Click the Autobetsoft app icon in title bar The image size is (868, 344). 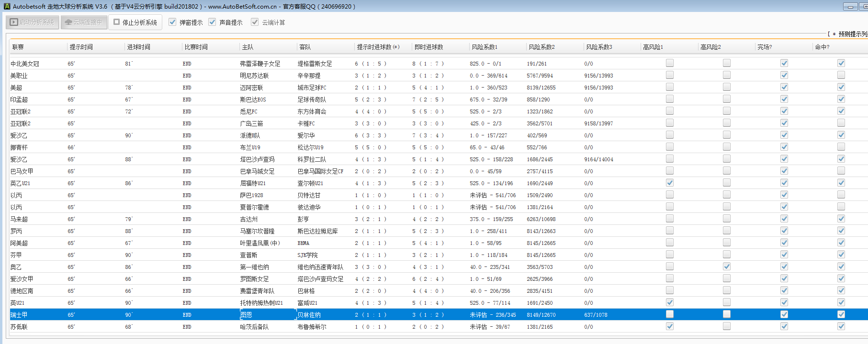click(x=7, y=6)
